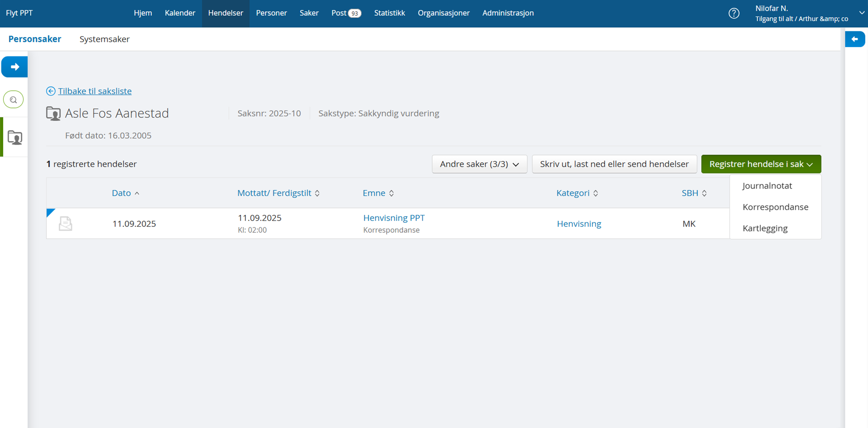Open the Henvisning PPT event link
Viewport: 868px width, 428px height.
pyautogui.click(x=394, y=218)
